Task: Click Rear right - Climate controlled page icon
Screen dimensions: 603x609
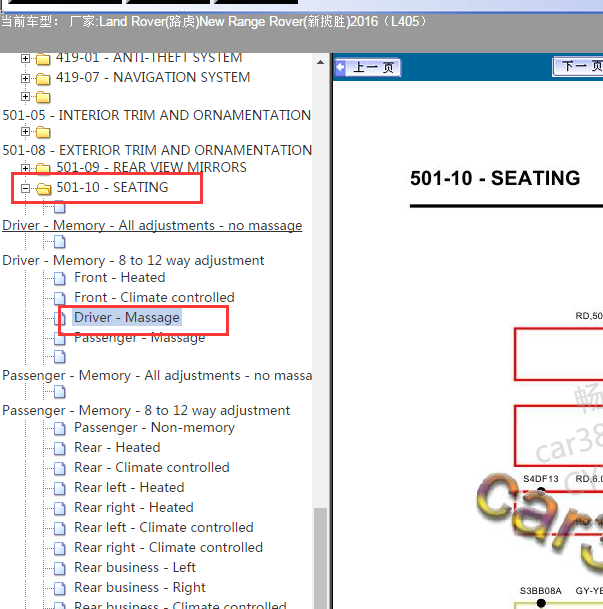Action: pyautogui.click(x=59, y=548)
